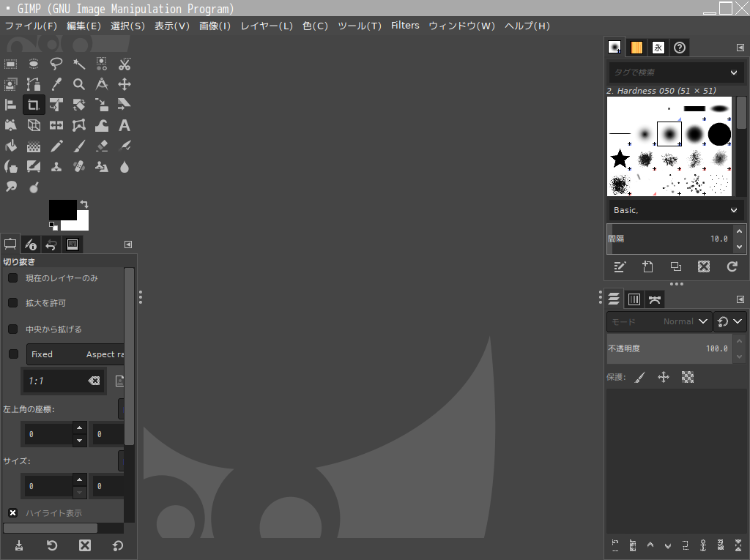Select the Paintbrush tool

tap(79, 146)
